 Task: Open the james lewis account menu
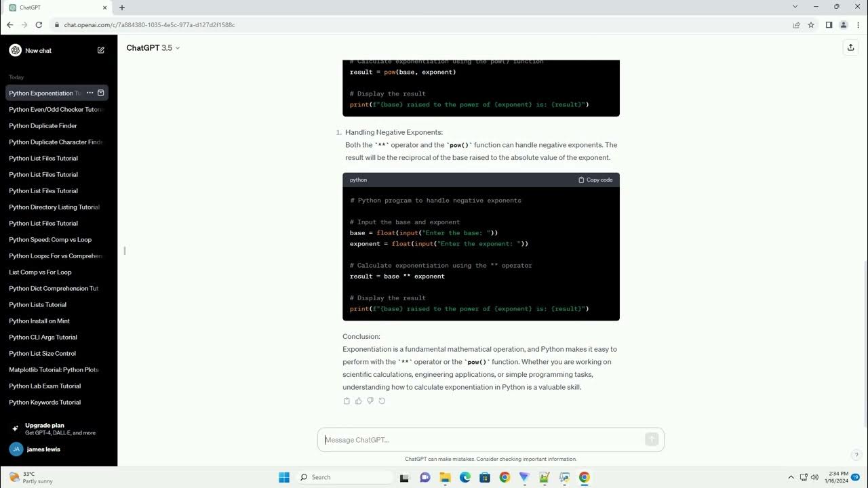pos(58,449)
